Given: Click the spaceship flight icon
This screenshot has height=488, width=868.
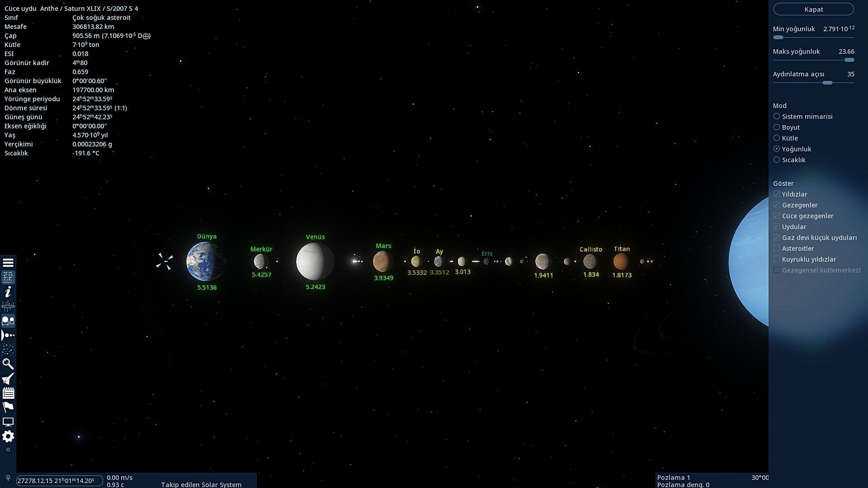Looking at the screenshot, I should 8,379.
